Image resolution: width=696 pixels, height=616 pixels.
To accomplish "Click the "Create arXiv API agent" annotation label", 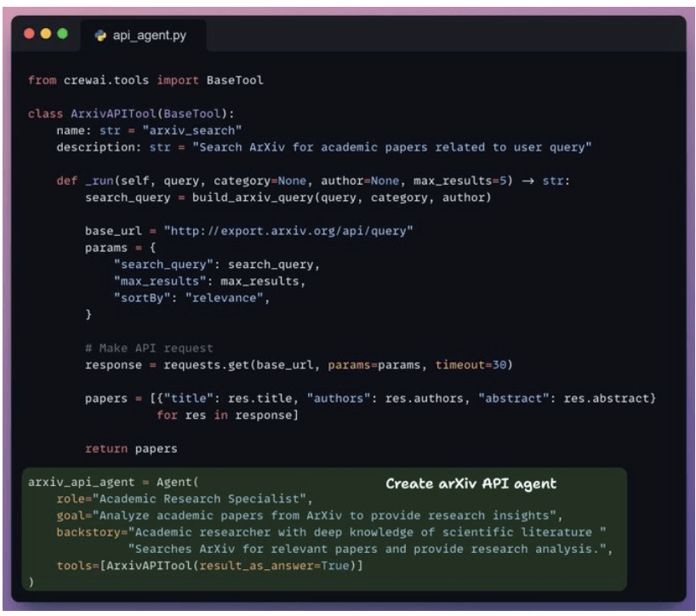I will 471,483.
